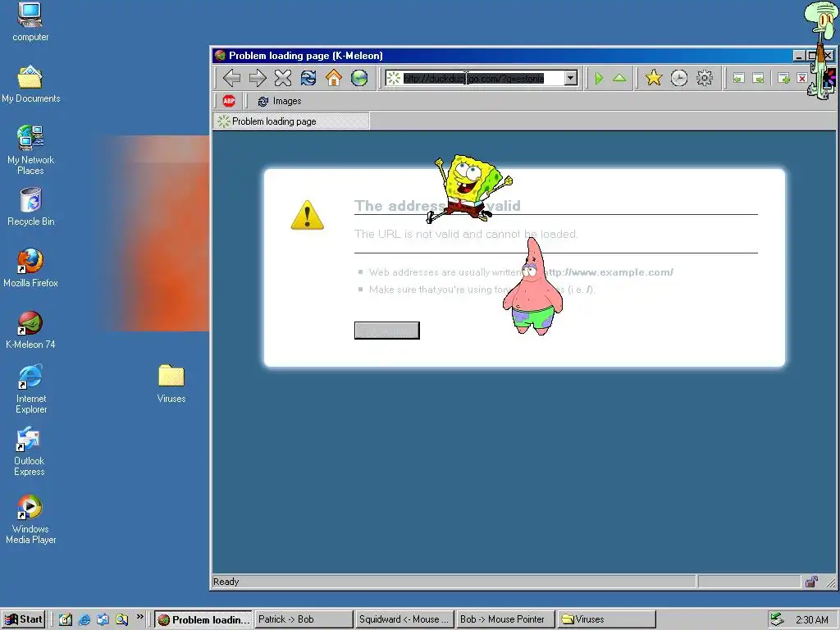The image size is (840, 630).
Task: Select the K-Meleon 74 desktop shortcut
Action: pos(30,330)
